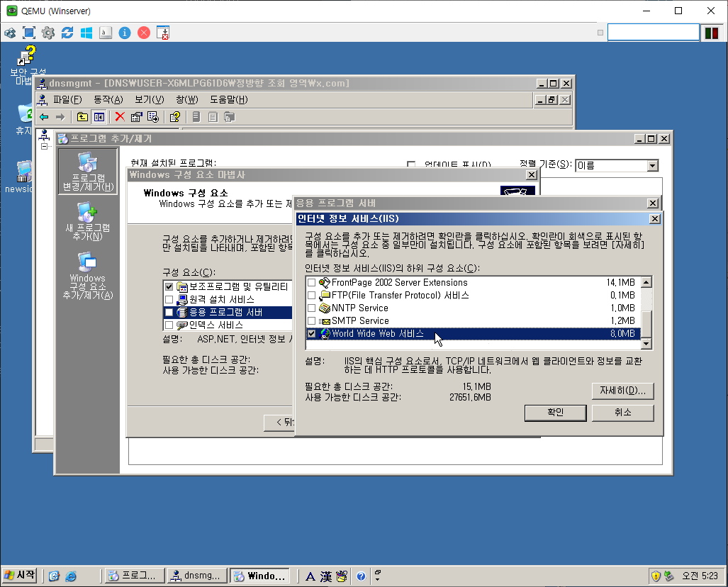728x587 pixels.
Task: Select 프로그램 변경/제거 in sidebar
Action: [88, 172]
